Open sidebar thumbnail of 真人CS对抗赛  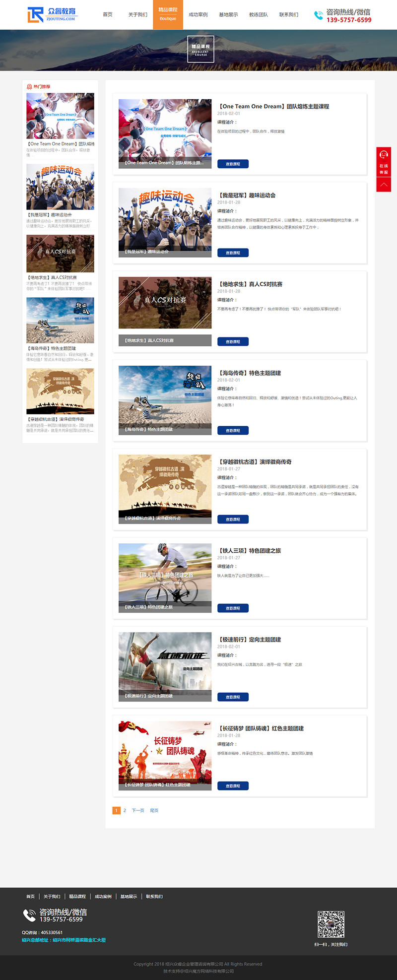point(60,254)
